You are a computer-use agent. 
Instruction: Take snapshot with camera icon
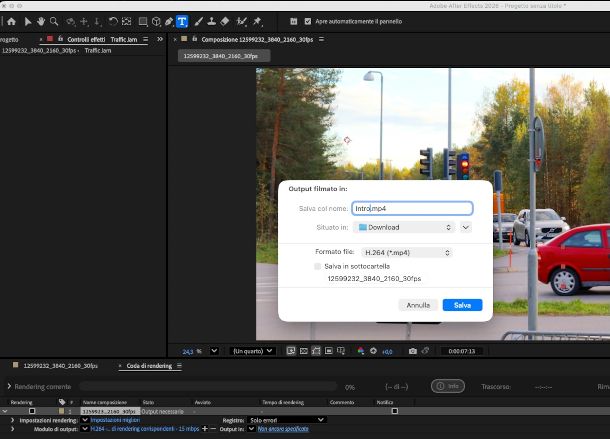[x=413, y=351]
